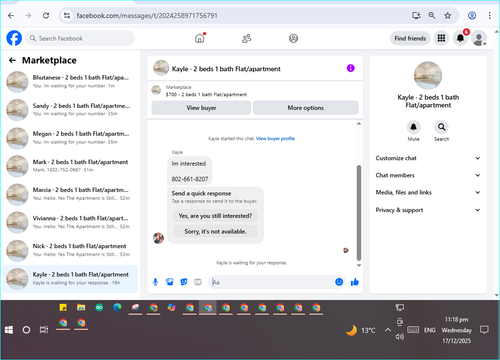Image resolution: width=500 pixels, height=360 pixels.
Task: Reload the page with browser refresh
Action: coord(46,16)
